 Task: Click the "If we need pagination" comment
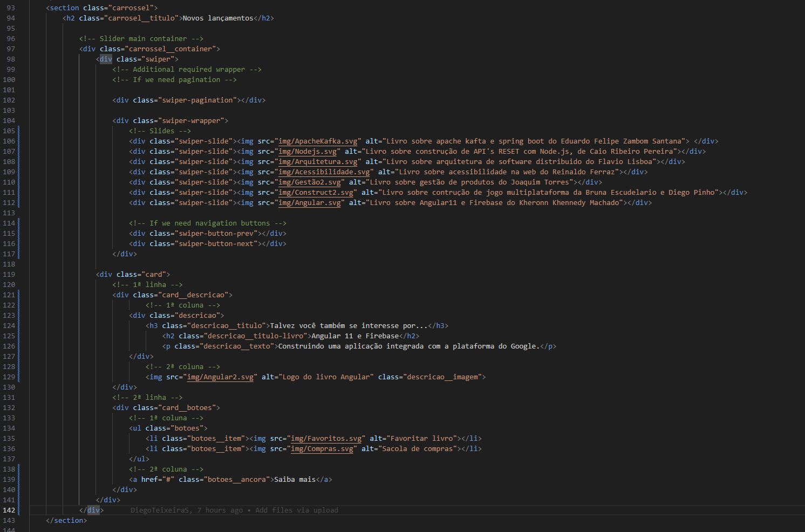174,80
